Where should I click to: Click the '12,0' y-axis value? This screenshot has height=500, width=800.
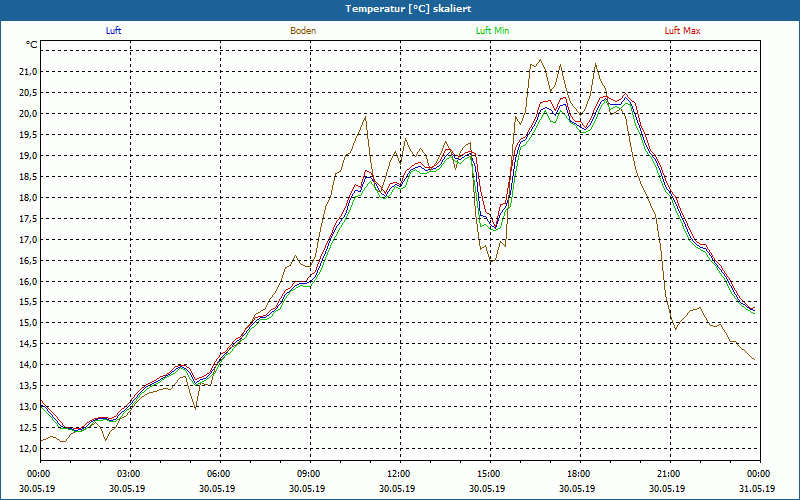click(28, 448)
